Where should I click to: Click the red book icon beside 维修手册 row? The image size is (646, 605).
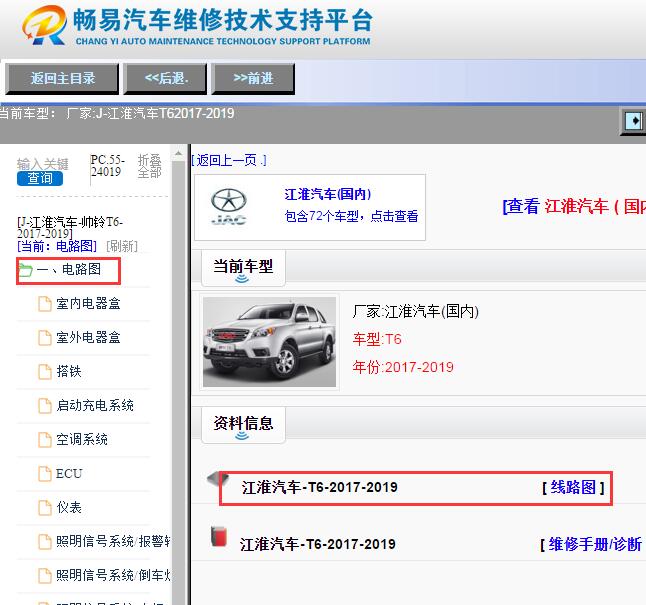tap(219, 536)
